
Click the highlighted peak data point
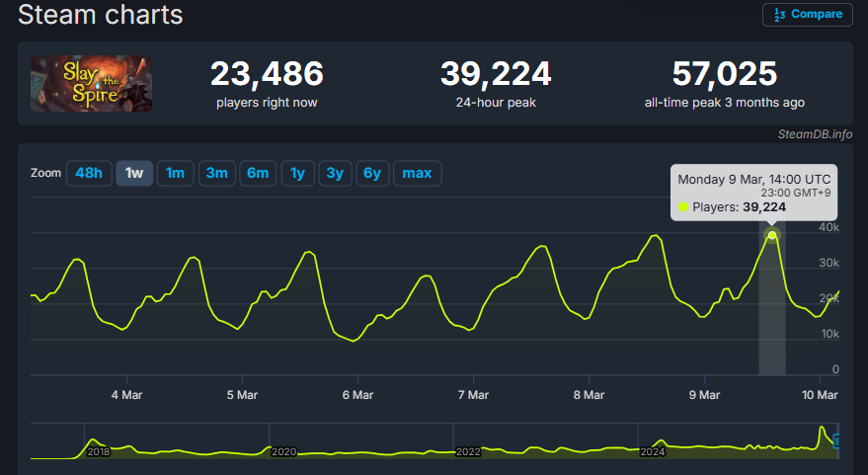pos(772,235)
